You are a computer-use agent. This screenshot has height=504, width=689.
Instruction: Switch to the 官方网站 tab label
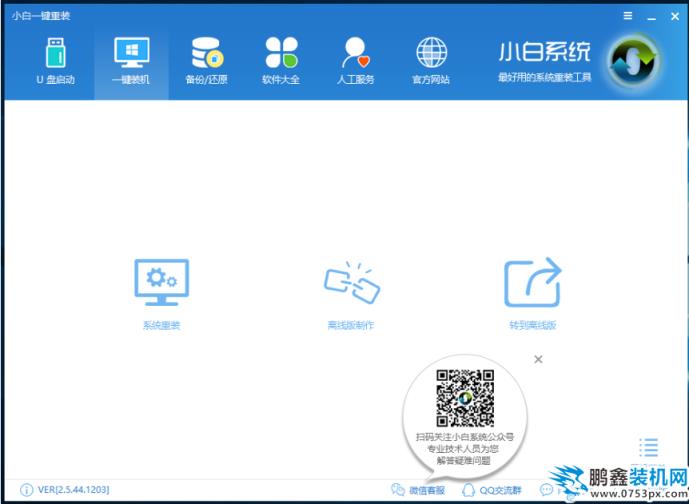coord(431,80)
